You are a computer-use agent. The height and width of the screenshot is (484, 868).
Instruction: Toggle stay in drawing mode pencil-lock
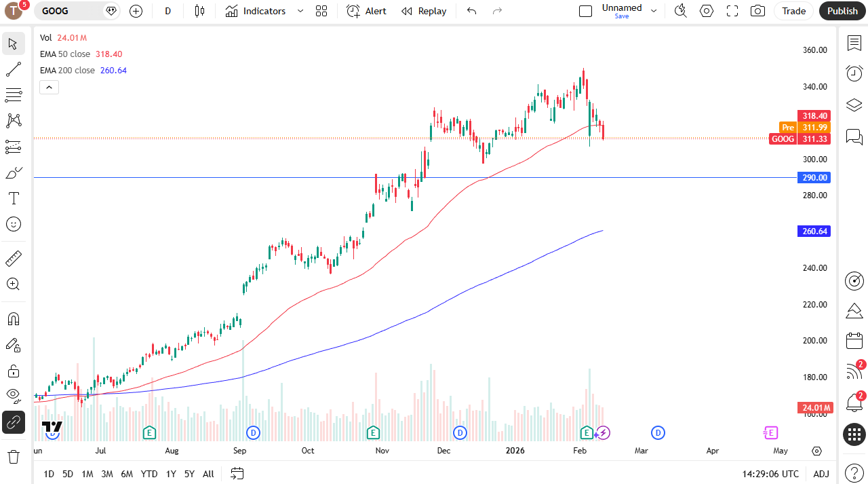[13, 345]
